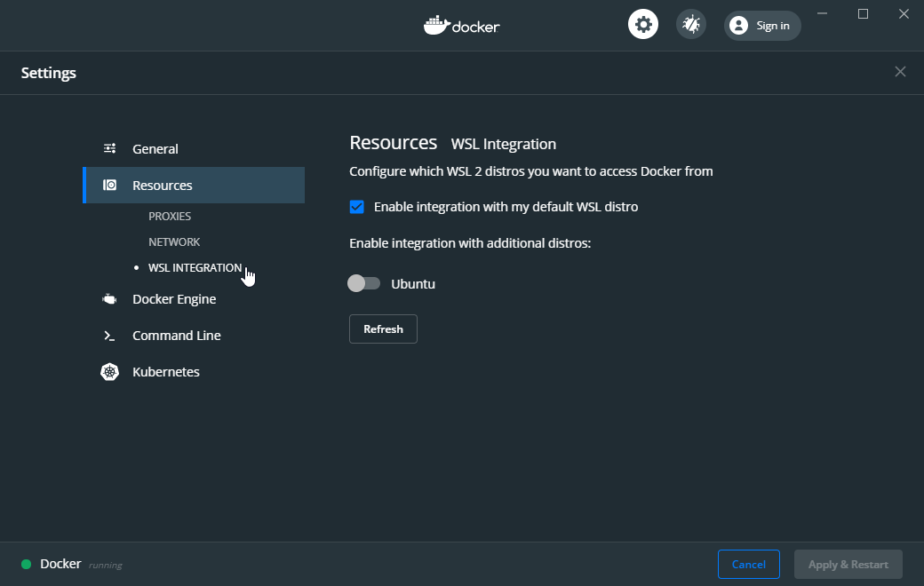Image resolution: width=924 pixels, height=586 pixels.
Task: Click the Kubernetes wheel icon
Action: 109,372
